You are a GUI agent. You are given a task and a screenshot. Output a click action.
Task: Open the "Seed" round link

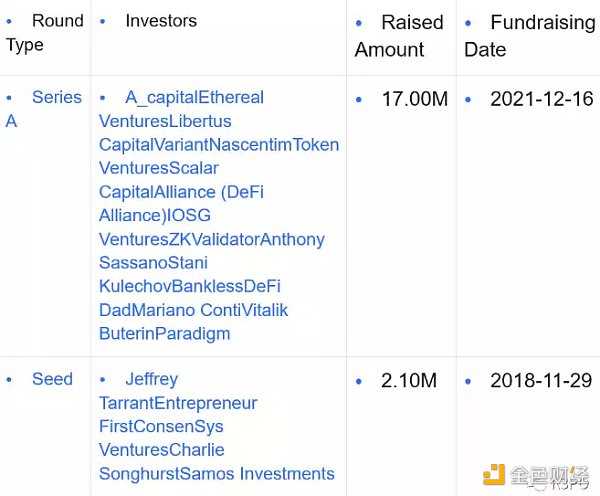coord(52,379)
